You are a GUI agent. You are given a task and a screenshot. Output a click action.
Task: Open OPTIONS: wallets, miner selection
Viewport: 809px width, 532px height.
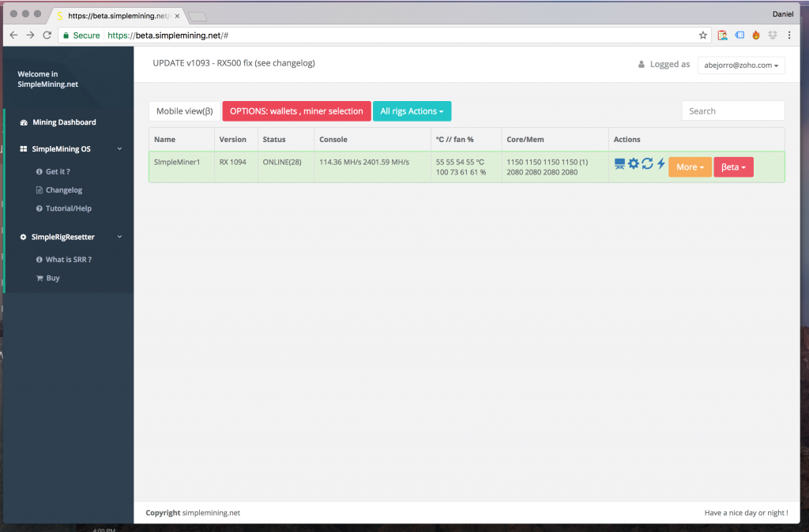coord(297,111)
